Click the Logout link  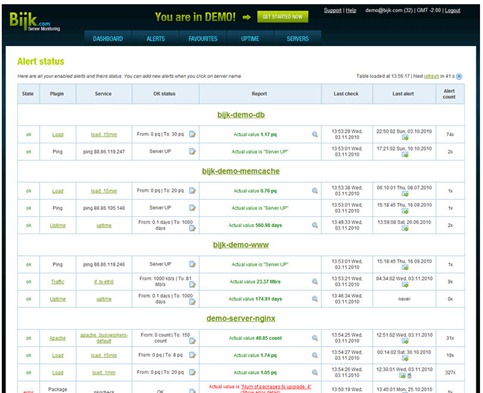(452, 10)
